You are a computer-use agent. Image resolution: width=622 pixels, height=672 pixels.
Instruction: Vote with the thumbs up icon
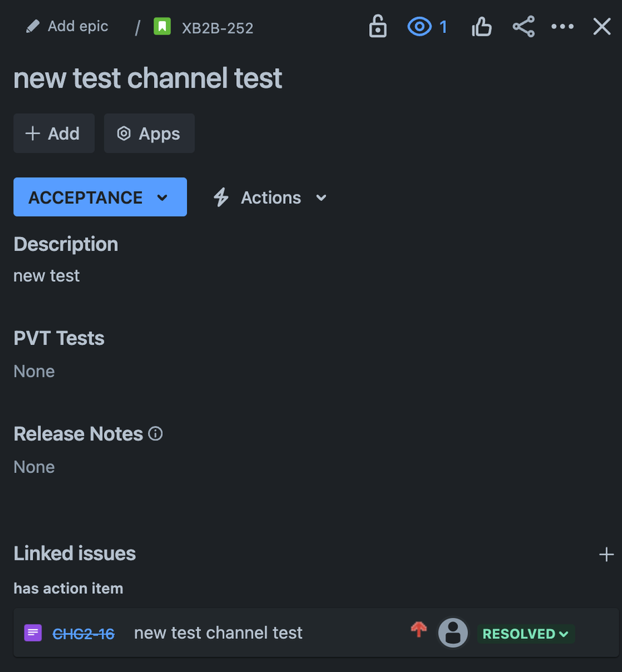(x=481, y=27)
